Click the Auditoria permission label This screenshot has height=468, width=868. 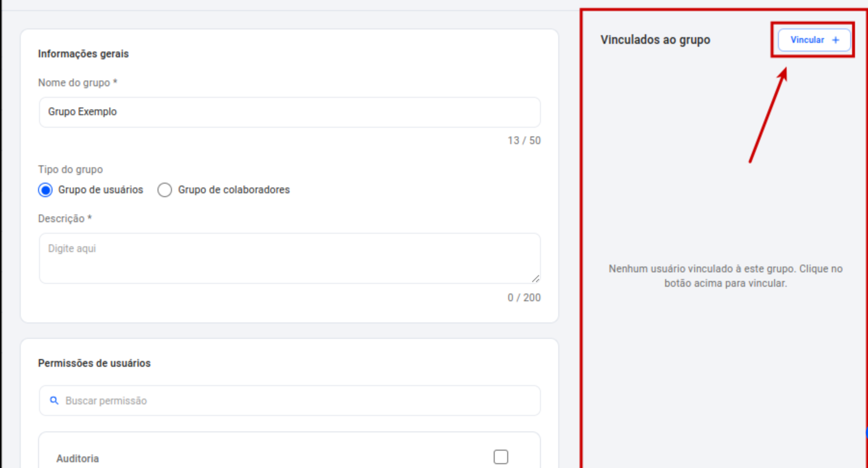coord(78,458)
